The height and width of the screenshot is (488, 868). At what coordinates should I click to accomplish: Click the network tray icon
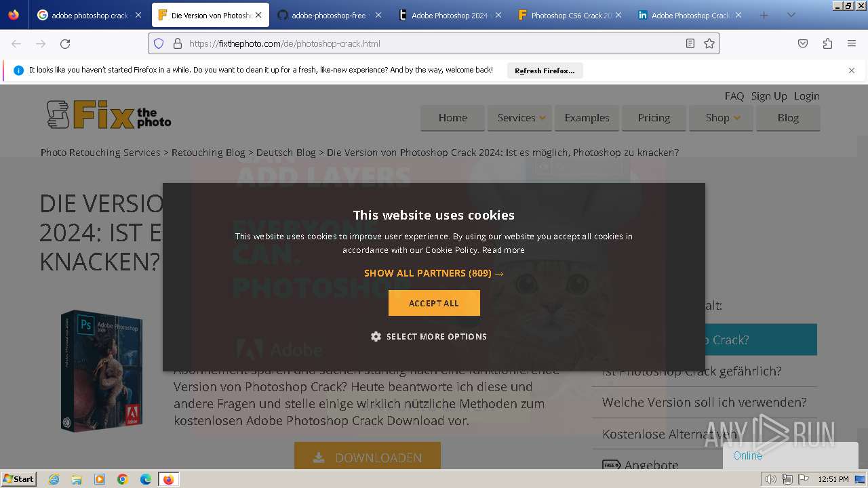point(787,479)
